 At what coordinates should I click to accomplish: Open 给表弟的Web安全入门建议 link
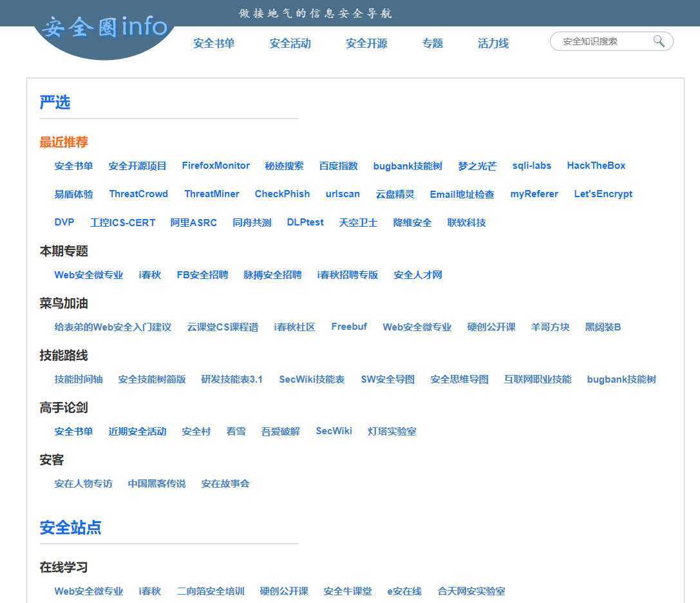click(113, 327)
